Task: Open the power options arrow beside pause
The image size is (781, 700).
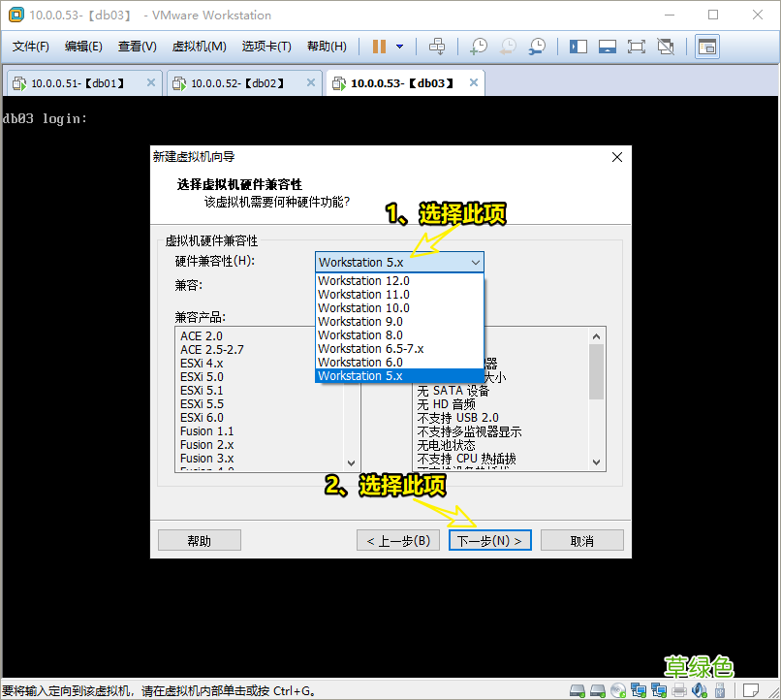Action: coord(399,47)
